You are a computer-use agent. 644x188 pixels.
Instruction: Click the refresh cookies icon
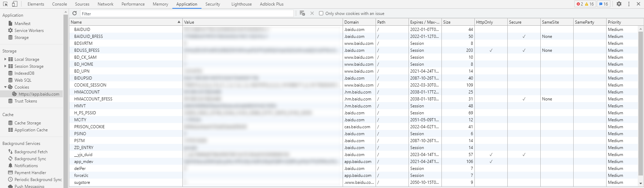75,13
